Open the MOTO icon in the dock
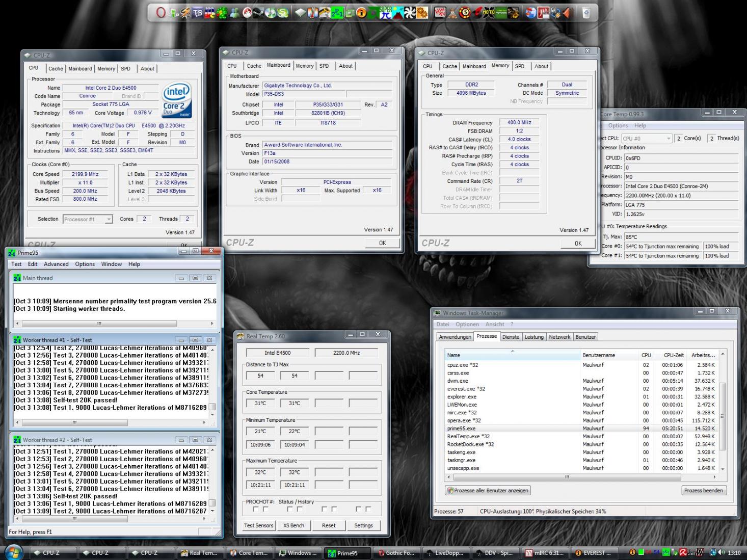The height and width of the screenshot is (560, 747). 488,13
